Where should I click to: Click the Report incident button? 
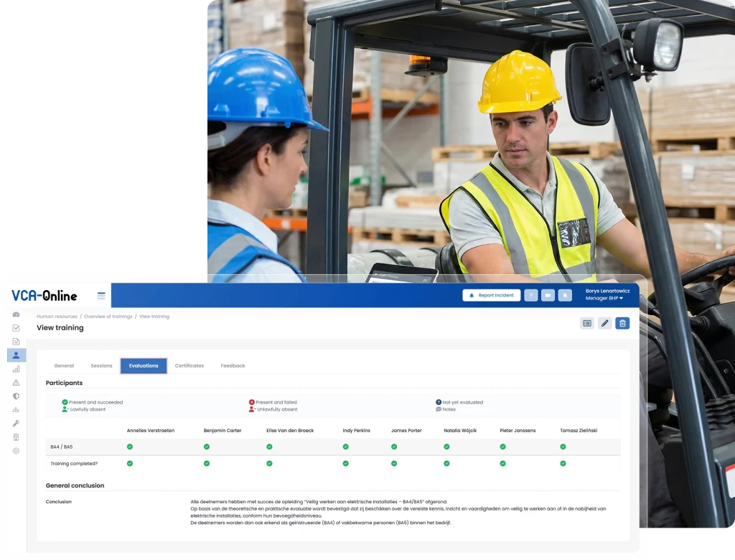(x=492, y=295)
